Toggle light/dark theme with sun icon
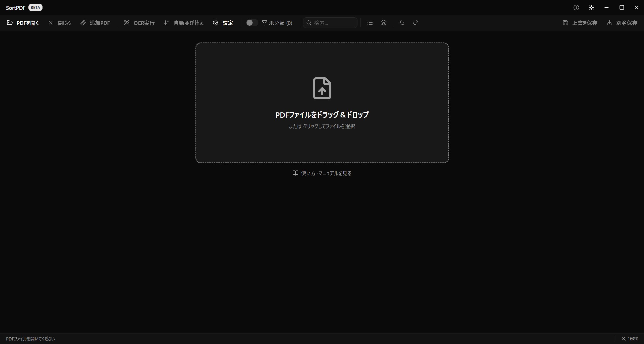The image size is (644, 344). coord(591,7)
